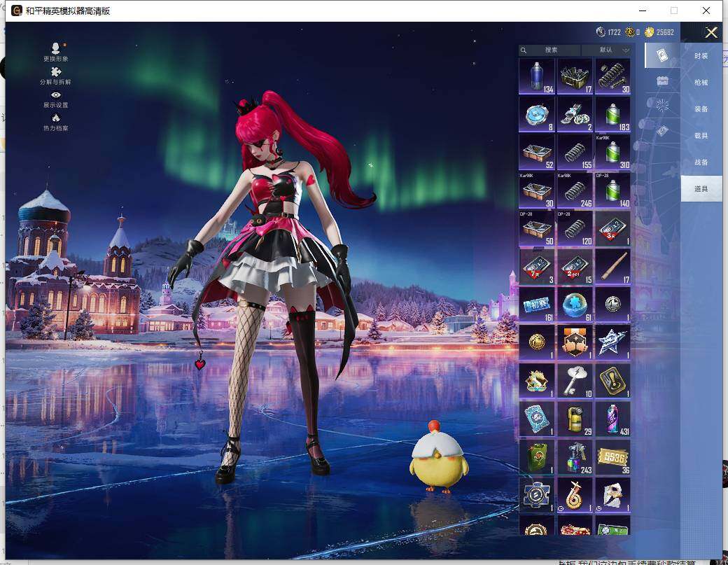Open the 载具 vehicles tab
The image size is (728, 565).
click(x=701, y=136)
